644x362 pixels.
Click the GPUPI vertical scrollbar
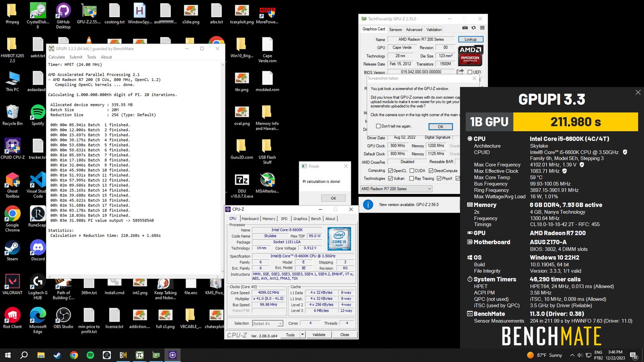coord(222,168)
